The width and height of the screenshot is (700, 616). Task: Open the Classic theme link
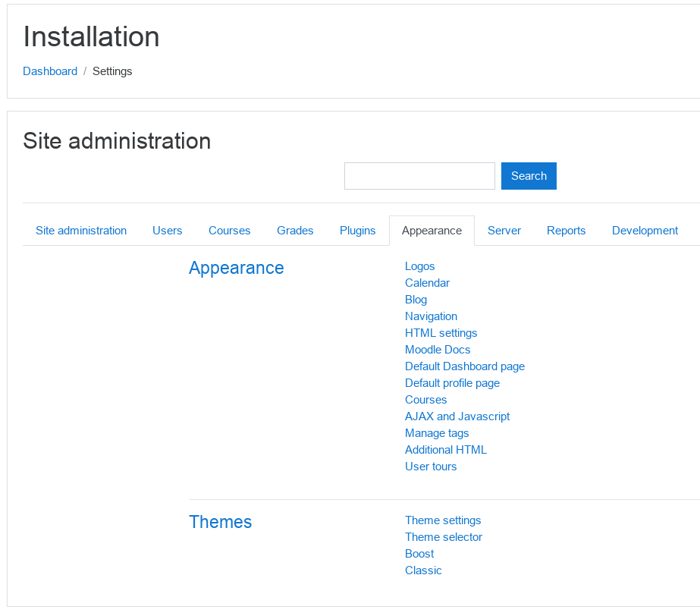(423, 570)
